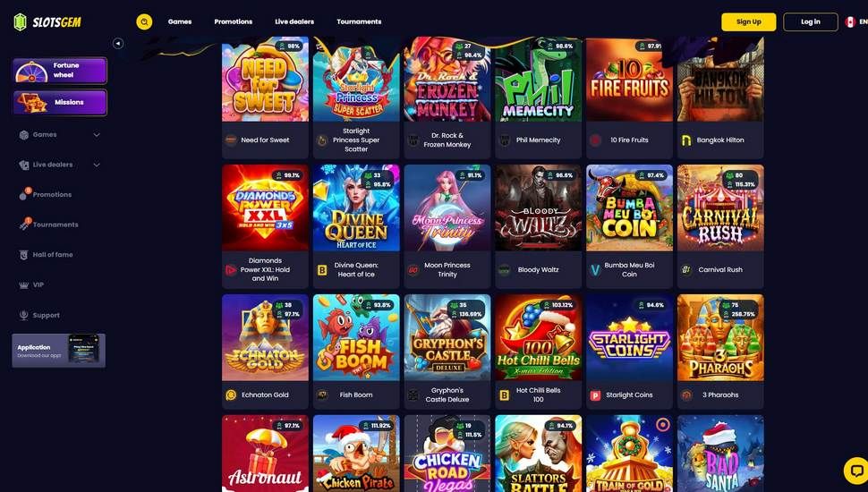Click the Tournaments icon in sidebar
This screenshot has width=868, height=492.
(24, 225)
